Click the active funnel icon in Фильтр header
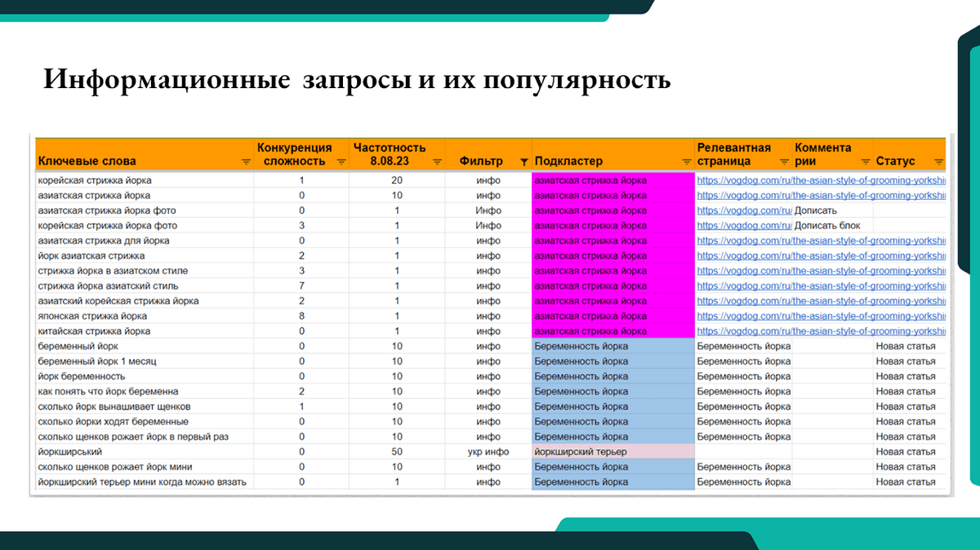980x550 pixels. pyautogui.click(x=523, y=162)
